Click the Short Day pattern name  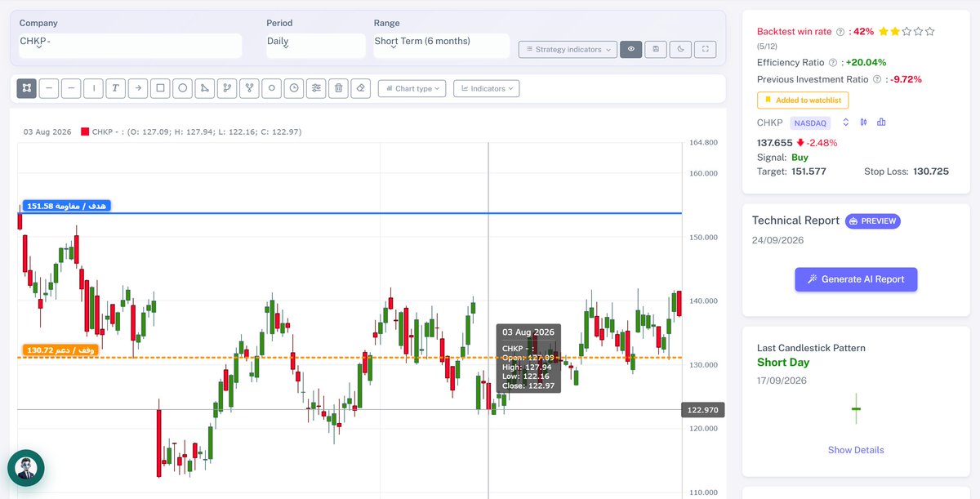783,363
